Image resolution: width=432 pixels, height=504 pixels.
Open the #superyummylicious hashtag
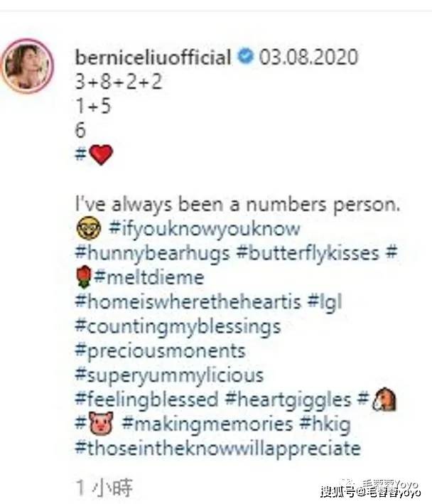pyautogui.click(x=169, y=375)
